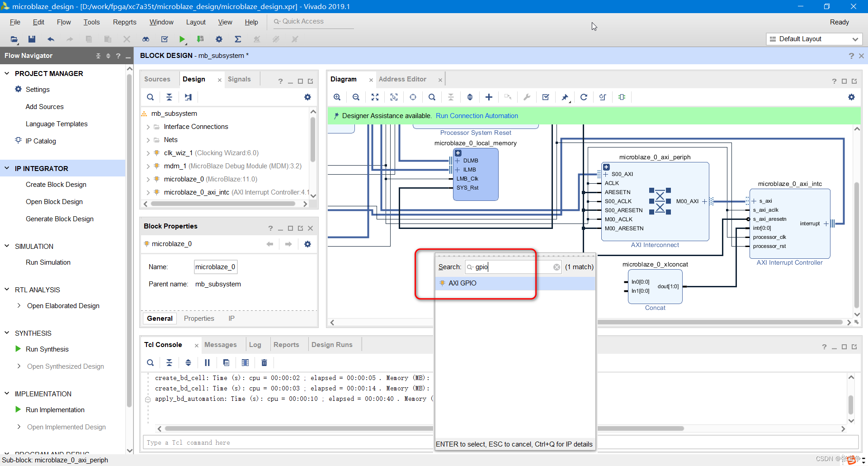The width and height of the screenshot is (868, 466).
Task: Click Run Implementation
Action: [x=55, y=410]
